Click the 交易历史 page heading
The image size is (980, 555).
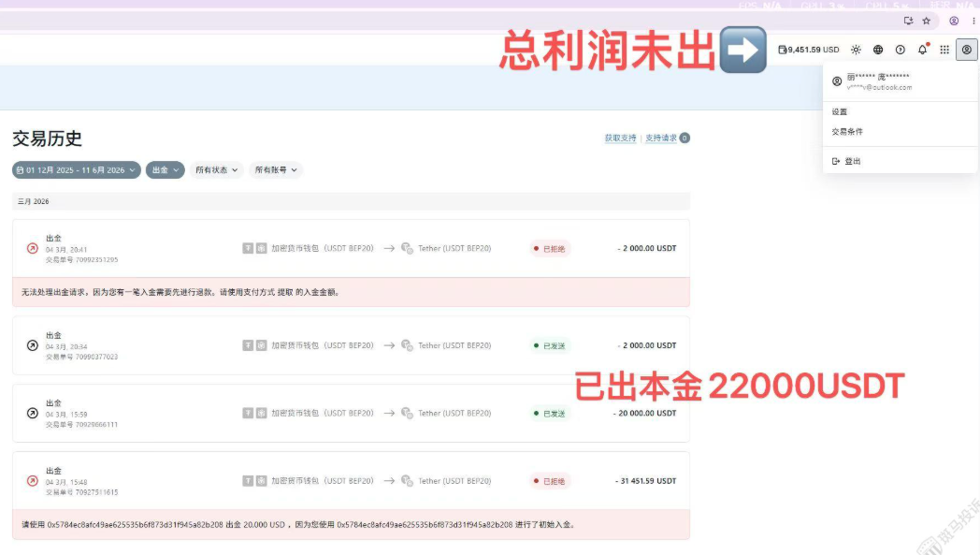(47, 139)
